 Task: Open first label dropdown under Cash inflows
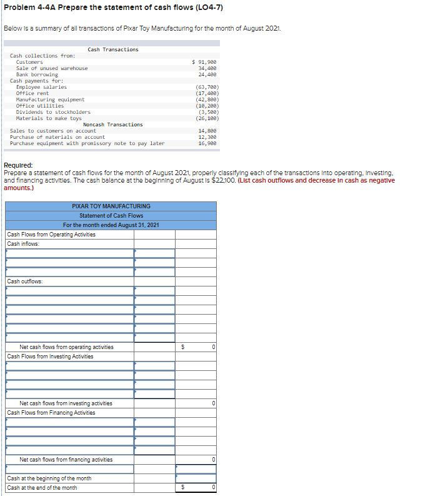click(x=69, y=253)
